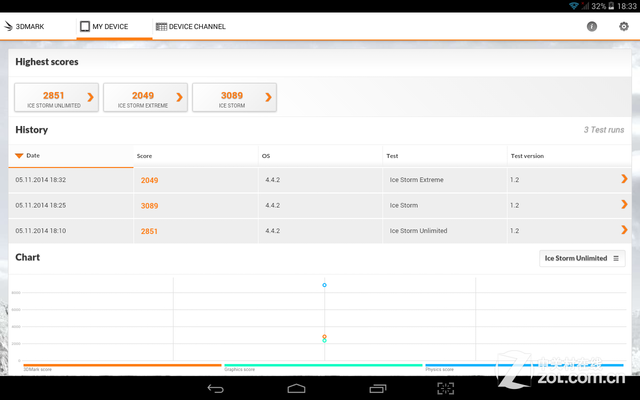Open the DEVICE CHANNEL tab

click(190, 27)
